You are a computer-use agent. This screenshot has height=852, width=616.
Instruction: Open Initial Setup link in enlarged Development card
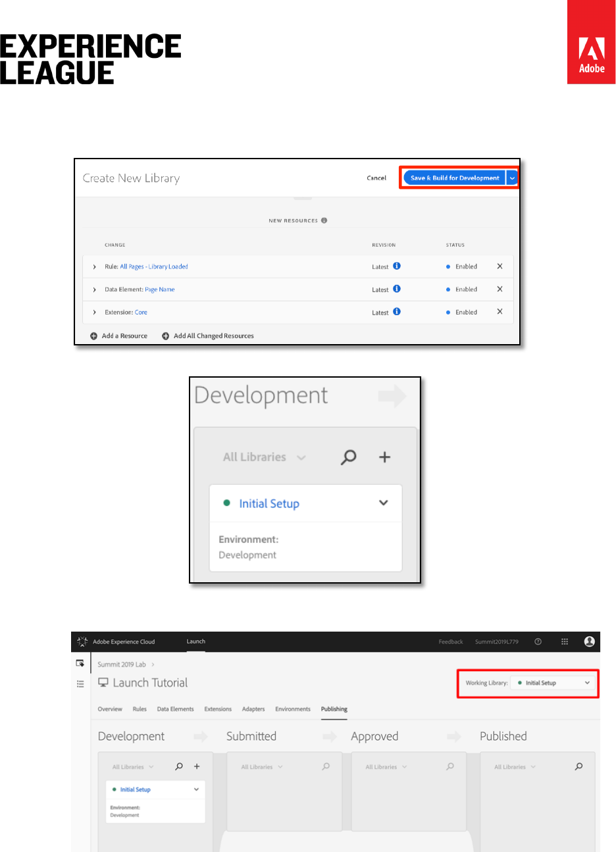(x=269, y=503)
